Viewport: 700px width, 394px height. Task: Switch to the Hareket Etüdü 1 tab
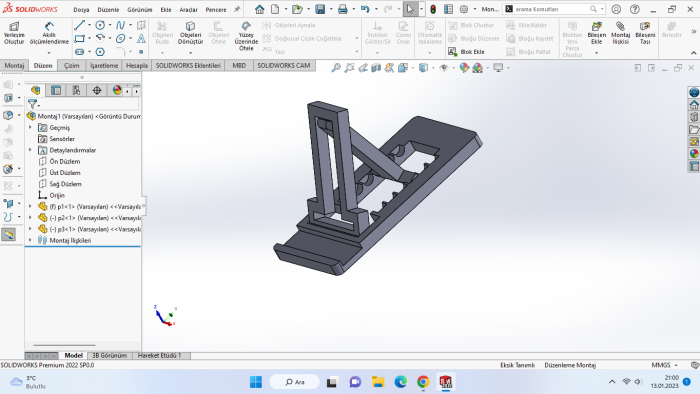159,356
